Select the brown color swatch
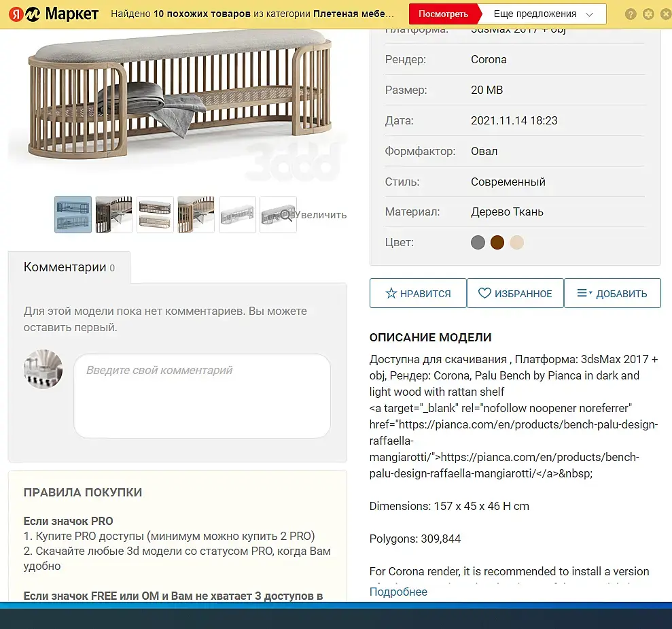Image resolution: width=672 pixels, height=629 pixels. click(x=497, y=242)
